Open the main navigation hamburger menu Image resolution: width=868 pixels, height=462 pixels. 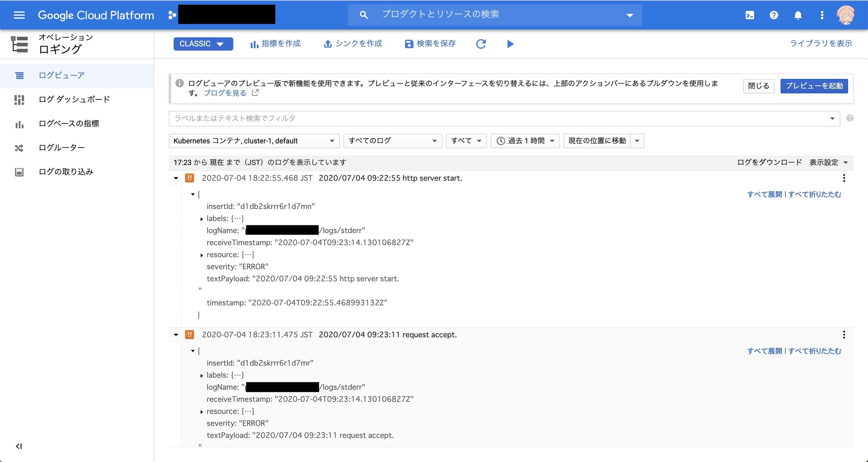pos(19,15)
